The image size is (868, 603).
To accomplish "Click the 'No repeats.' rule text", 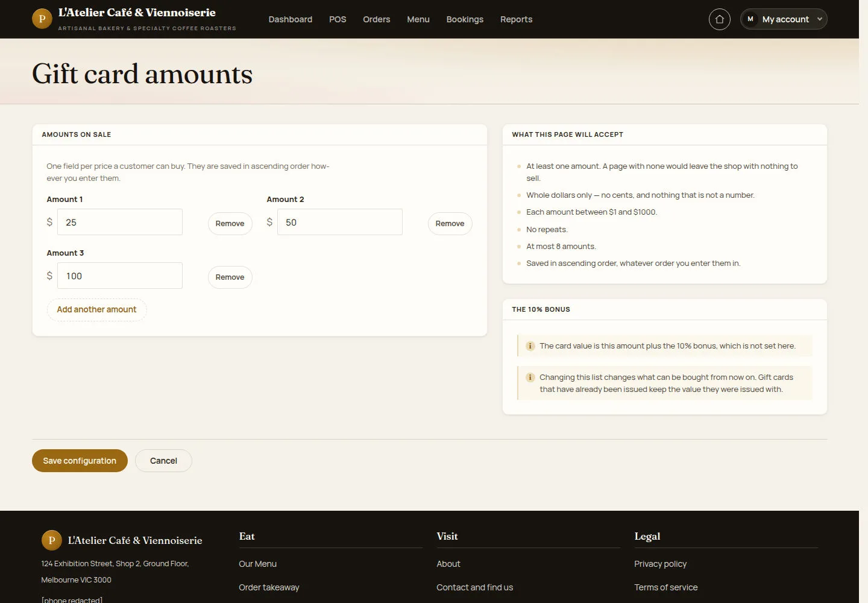I will [547, 230].
